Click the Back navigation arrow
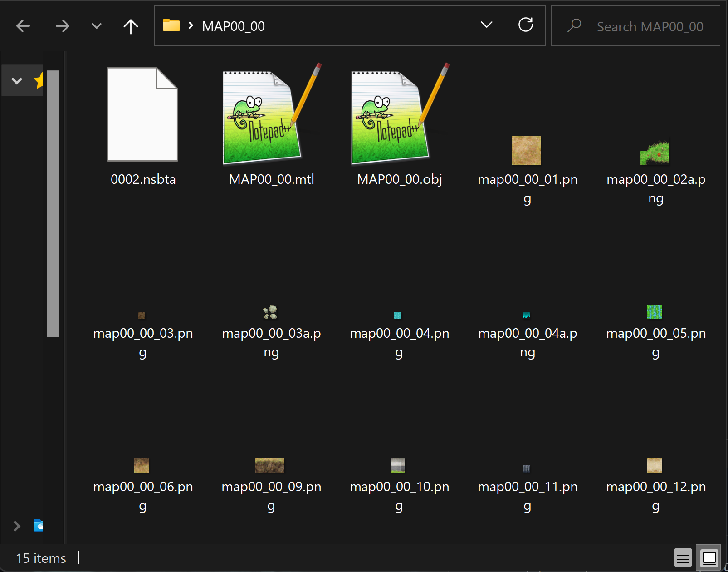 23,26
